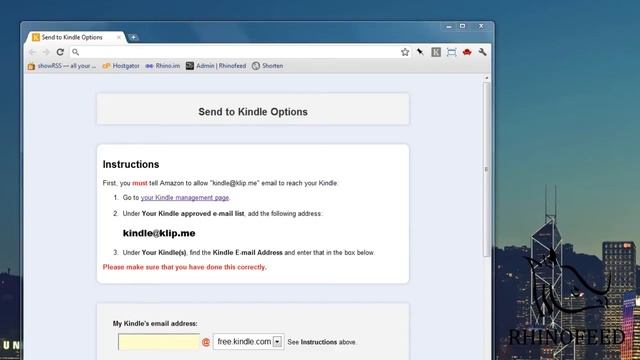Click the screen capture extension icon
Image resolution: width=640 pixels, height=360 pixels.
(x=451, y=52)
